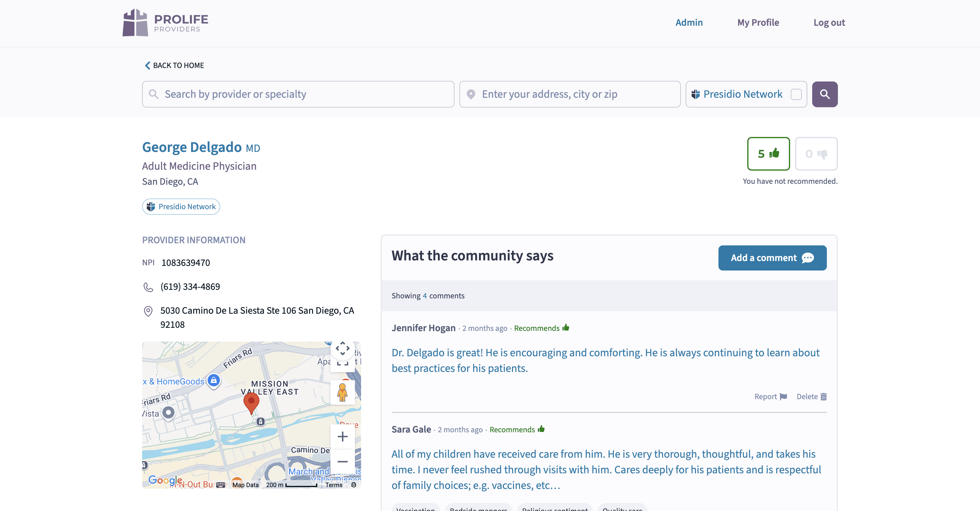Screen dimensions: 980x511
Task: Click the flag icon on Jennifer's comment
Action: click(x=783, y=397)
